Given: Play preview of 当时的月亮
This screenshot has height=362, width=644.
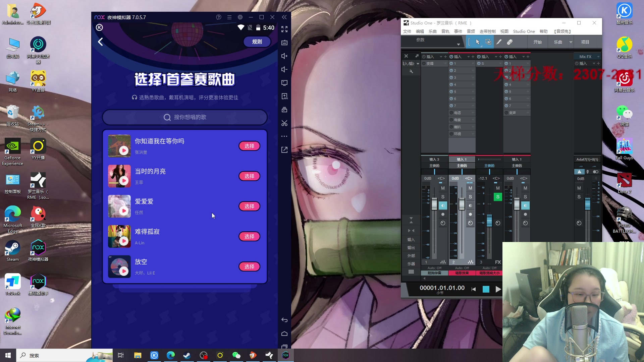Looking at the screenshot, I should [124, 181].
